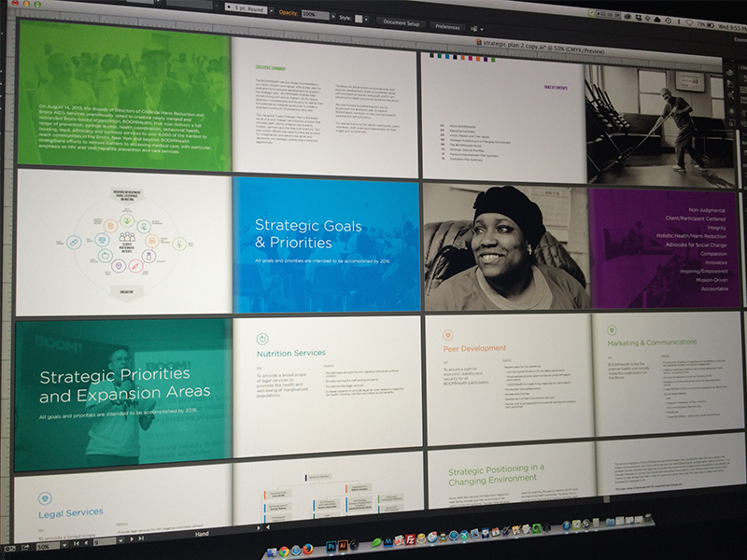Go to first artboard
Image resolution: width=747 pixels, height=560 pixels.
(77, 543)
